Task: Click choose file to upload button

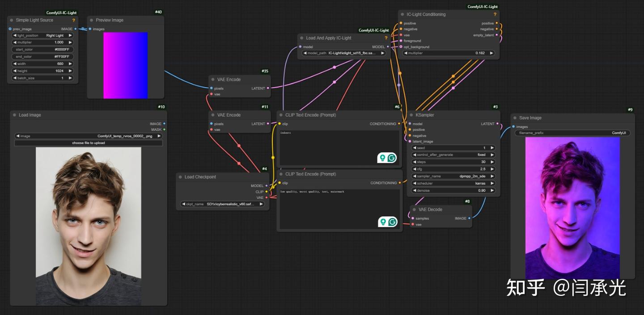Action: tap(89, 143)
